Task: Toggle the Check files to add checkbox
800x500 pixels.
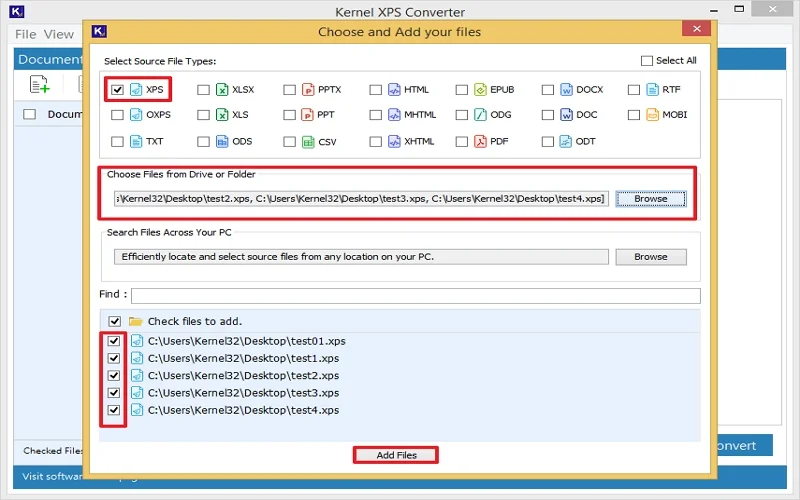Action: coord(114,322)
